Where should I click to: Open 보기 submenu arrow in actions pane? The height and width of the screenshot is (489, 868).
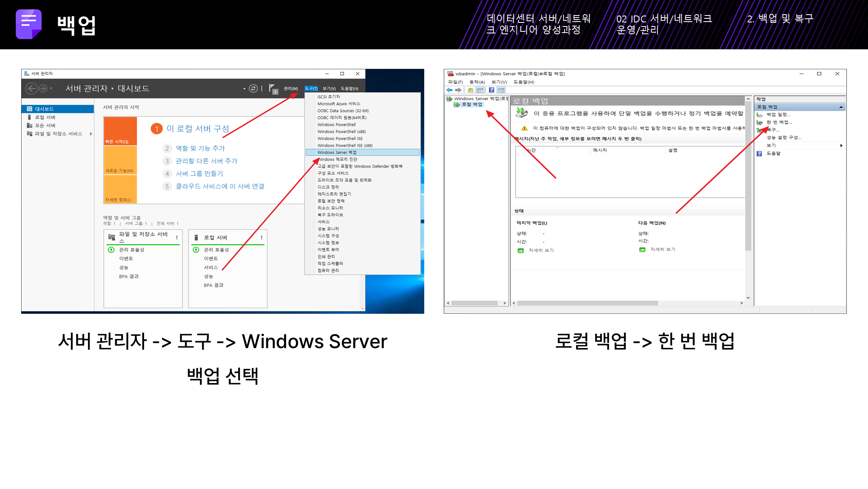click(x=841, y=145)
